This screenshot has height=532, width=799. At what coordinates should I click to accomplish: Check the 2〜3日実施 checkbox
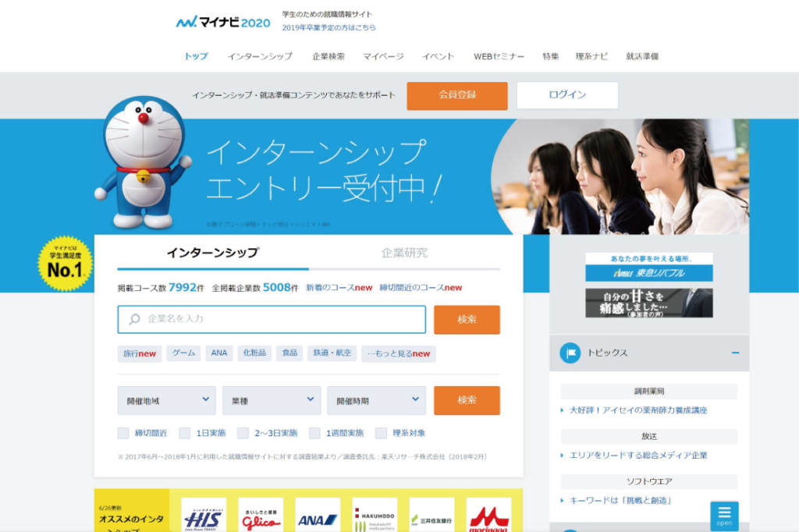point(243,433)
